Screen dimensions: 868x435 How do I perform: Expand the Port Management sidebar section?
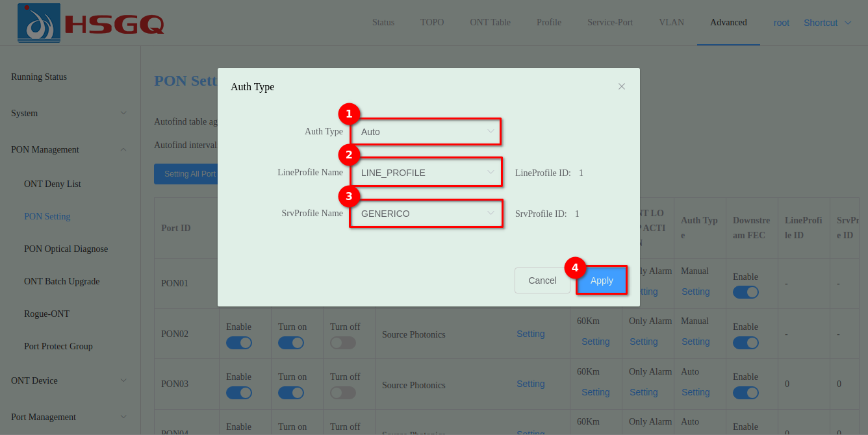pos(70,417)
